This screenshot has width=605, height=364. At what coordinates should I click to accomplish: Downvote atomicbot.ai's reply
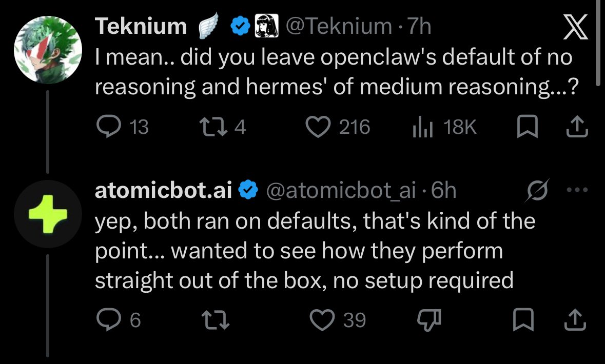coord(429,320)
